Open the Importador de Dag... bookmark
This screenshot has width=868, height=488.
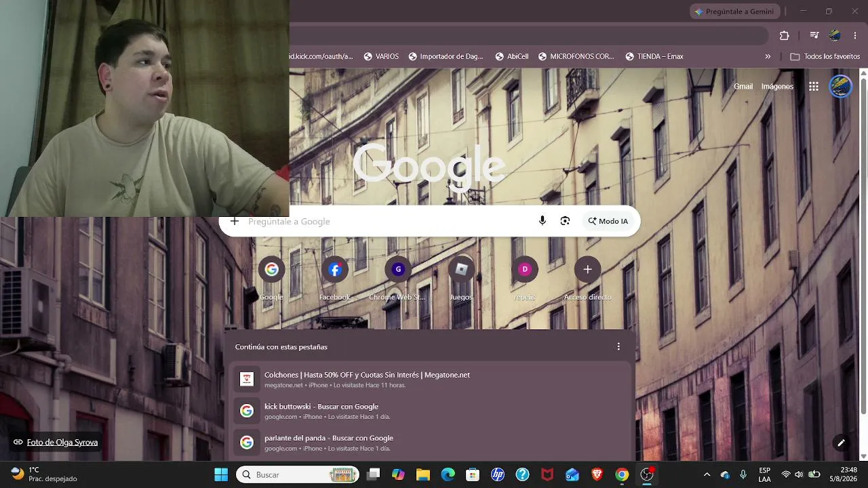pos(446,57)
